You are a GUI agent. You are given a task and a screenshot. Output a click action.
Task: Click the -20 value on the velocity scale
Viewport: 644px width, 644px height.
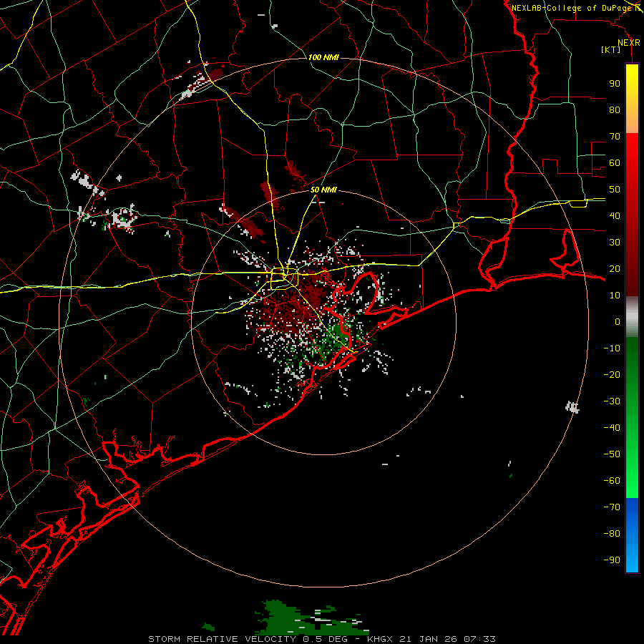(612, 374)
